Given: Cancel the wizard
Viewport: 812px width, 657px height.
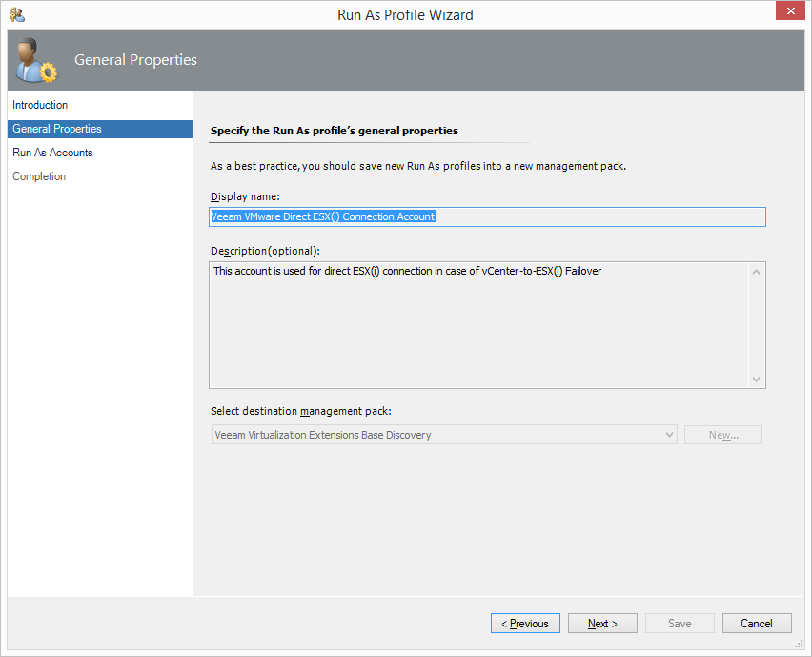Looking at the screenshot, I should click(757, 624).
